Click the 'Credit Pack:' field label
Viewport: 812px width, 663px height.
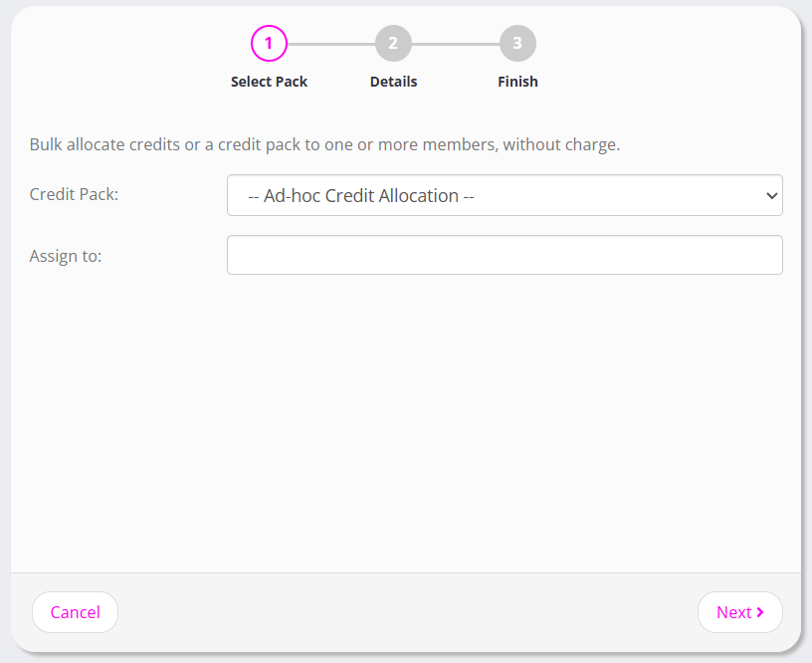pyautogui.click(x=74, y=194)
